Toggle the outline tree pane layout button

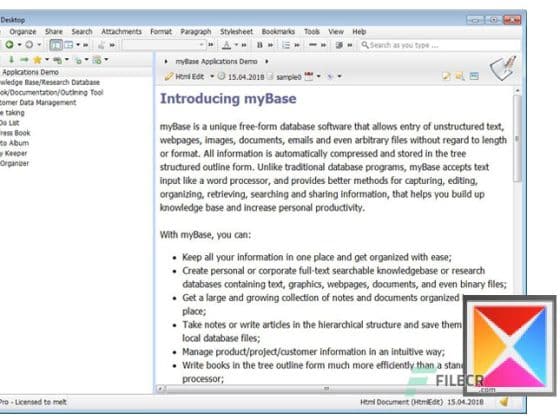click(56, 45)
